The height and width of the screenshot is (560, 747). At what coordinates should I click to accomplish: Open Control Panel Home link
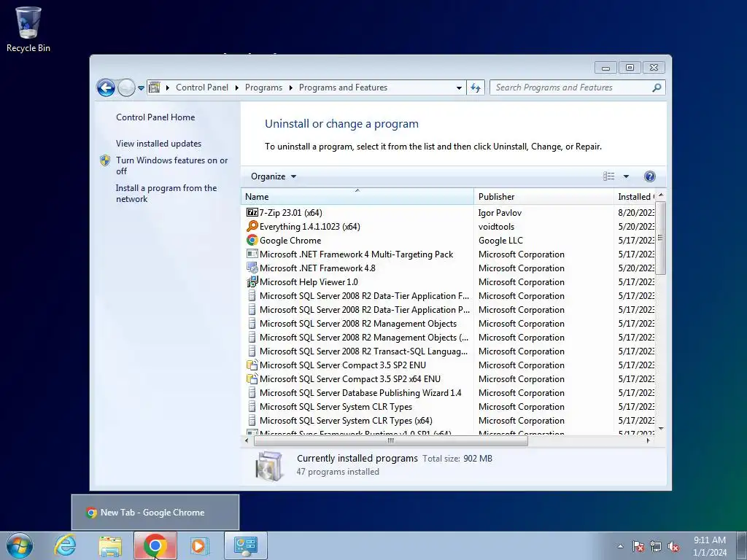click(155, 117)
